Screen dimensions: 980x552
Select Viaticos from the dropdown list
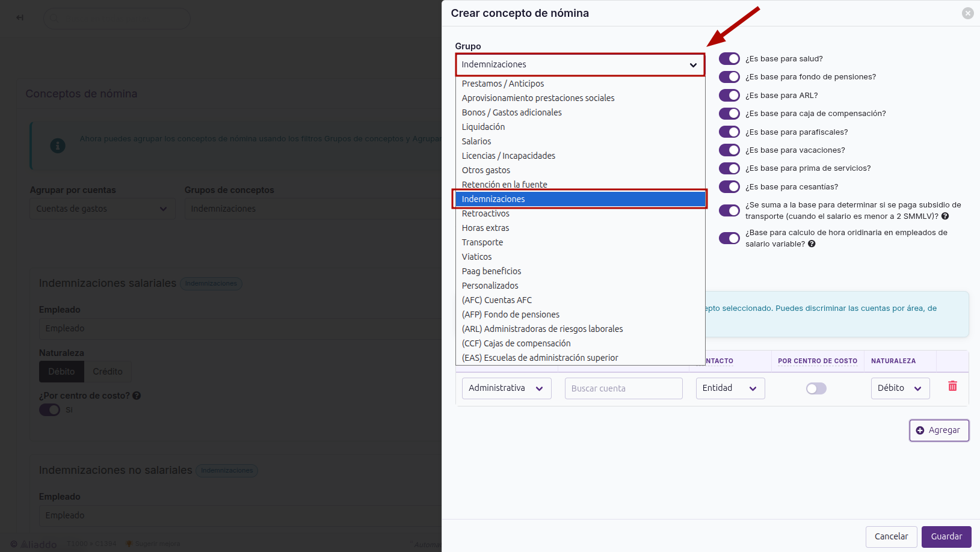point(580,257)
